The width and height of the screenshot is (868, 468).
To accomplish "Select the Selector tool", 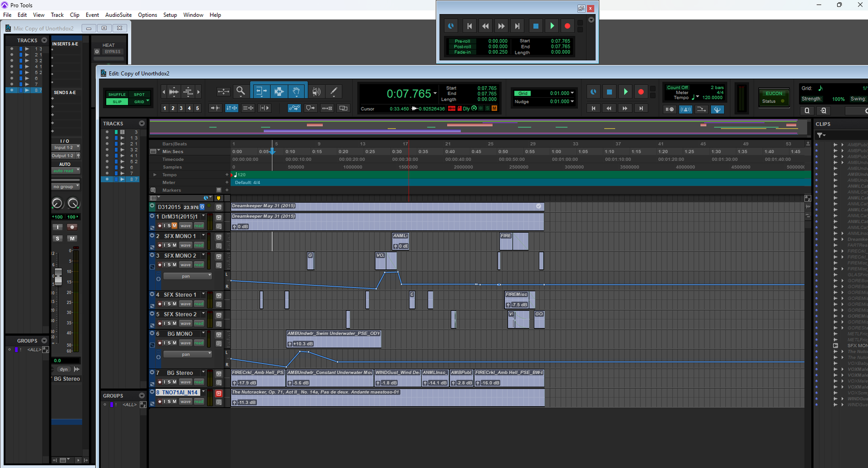I will click(x=279, y=91).
